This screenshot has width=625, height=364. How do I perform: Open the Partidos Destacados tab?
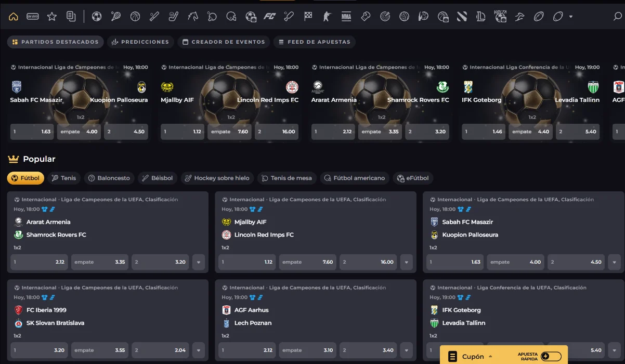point(56,42)
